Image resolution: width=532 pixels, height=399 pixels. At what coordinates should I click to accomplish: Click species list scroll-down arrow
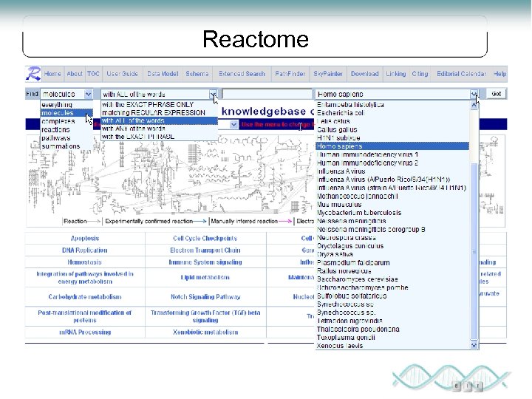coord(474,345)
